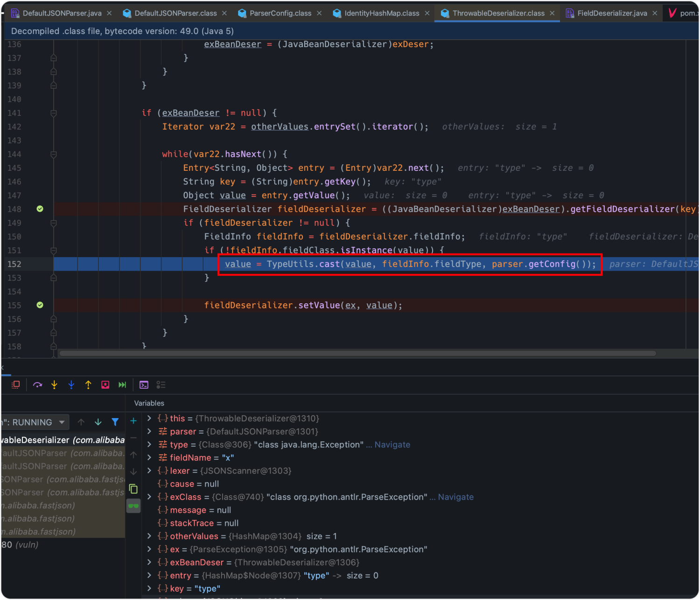Toggle the breakpoint on line 155

(40, 305)
